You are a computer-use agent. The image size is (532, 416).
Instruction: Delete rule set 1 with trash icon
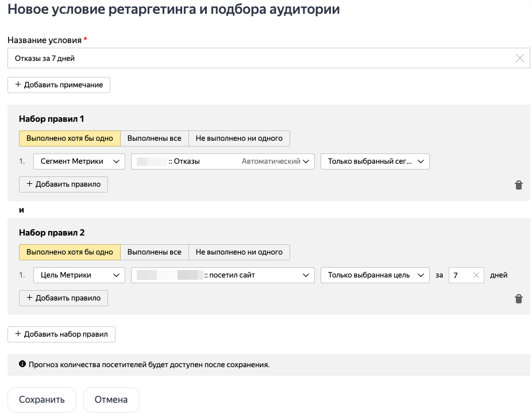tap(518, 185)
